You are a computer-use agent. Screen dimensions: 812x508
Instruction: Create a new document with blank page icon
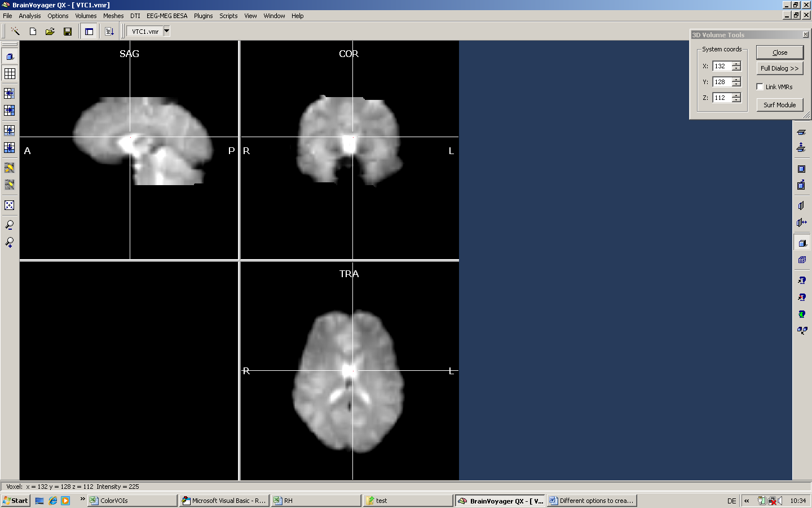(x=33, y=32)
